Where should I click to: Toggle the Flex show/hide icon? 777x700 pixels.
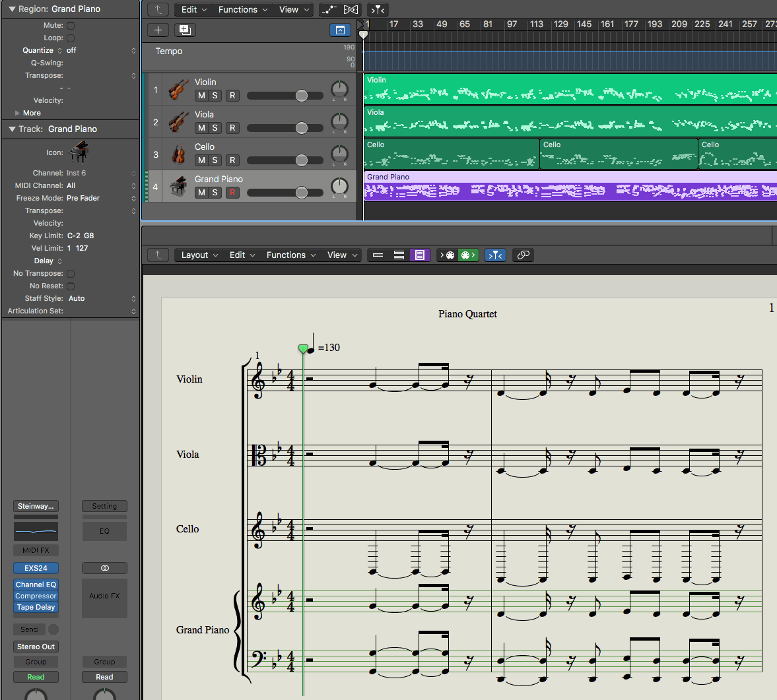click(351, 9)
